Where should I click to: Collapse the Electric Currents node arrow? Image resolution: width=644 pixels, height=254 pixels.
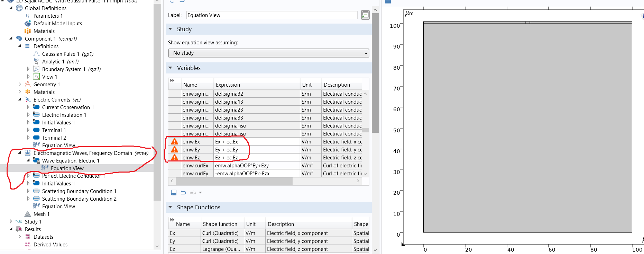click(x=20, y=100)
